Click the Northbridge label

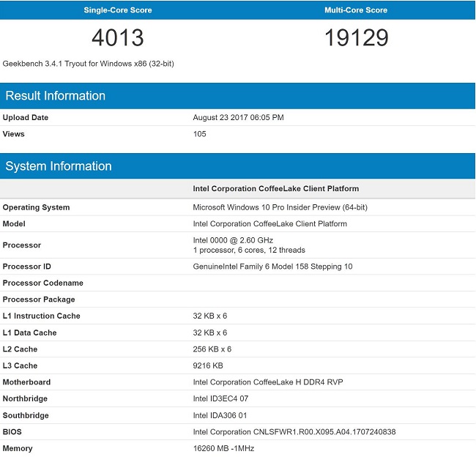(x=25, y=398)
